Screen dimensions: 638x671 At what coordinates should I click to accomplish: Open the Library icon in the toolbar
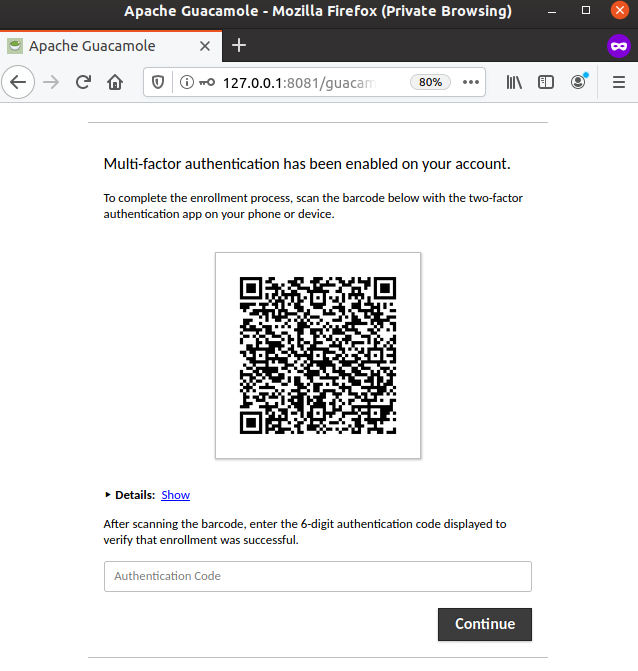click(x=514, y=82)
